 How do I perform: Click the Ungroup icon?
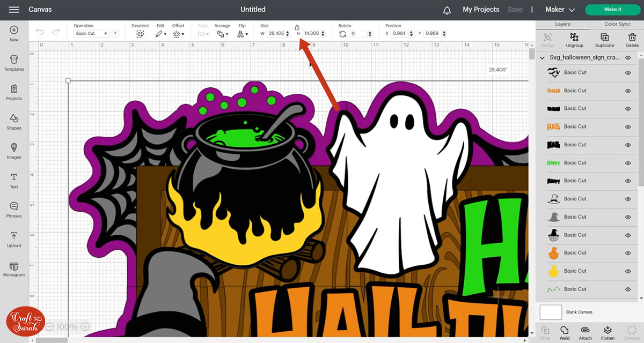pos(575,40)
